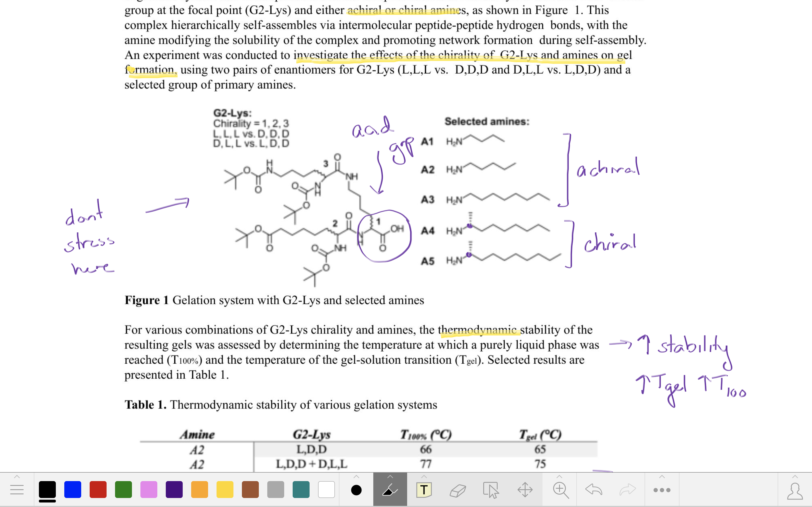The height and width of the screenshot is (507, 812).
Task: Select the purple color swatch
Action: coord(174,490)
